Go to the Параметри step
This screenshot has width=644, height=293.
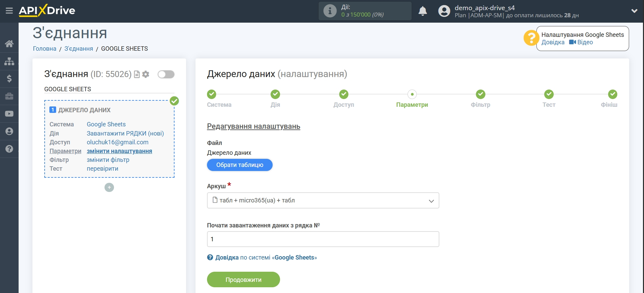[412, 94]
